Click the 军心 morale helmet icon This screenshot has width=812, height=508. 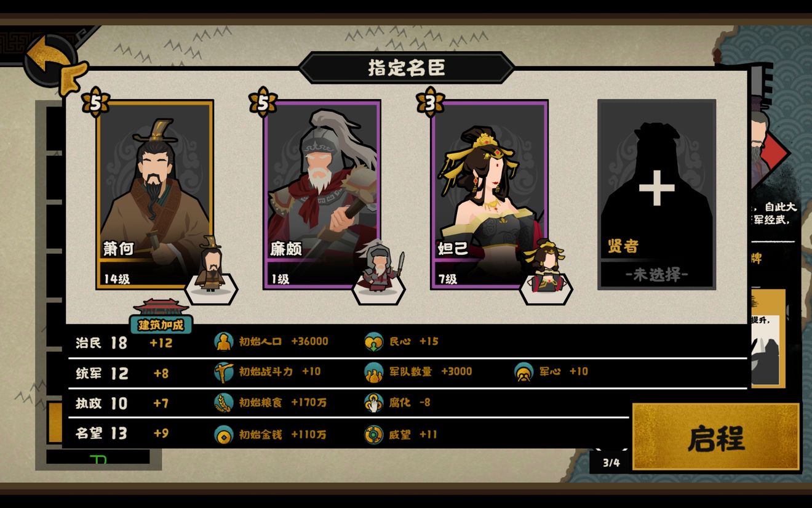[x=523, y=371]
